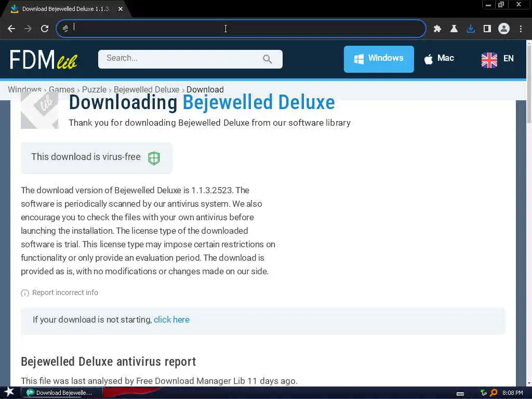Click the network tray icon
Screen dimensions: 532x399
483,393
